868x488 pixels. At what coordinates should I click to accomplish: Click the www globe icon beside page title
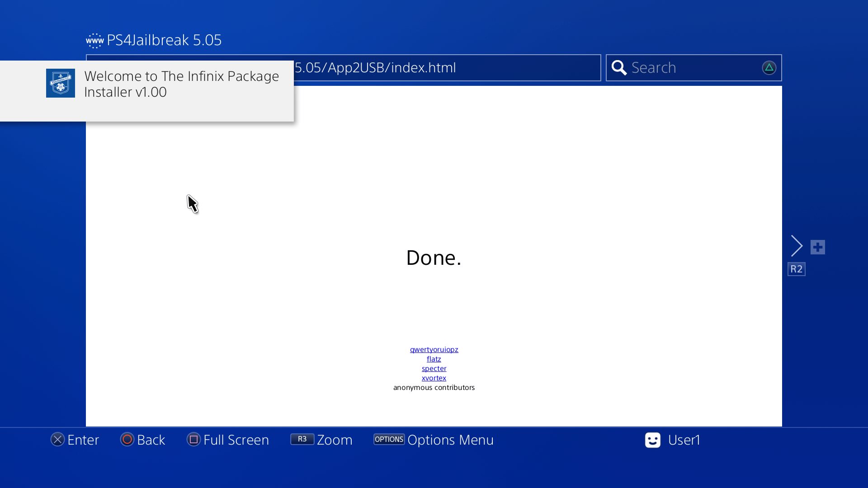tap(95, 41)
